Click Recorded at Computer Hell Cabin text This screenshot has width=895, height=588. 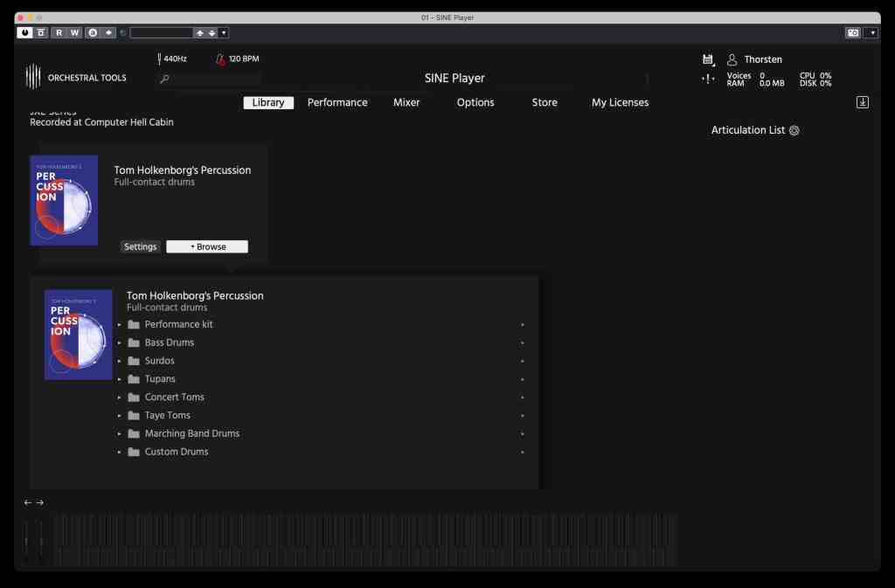pyautogui.click(x=101, y=122)
